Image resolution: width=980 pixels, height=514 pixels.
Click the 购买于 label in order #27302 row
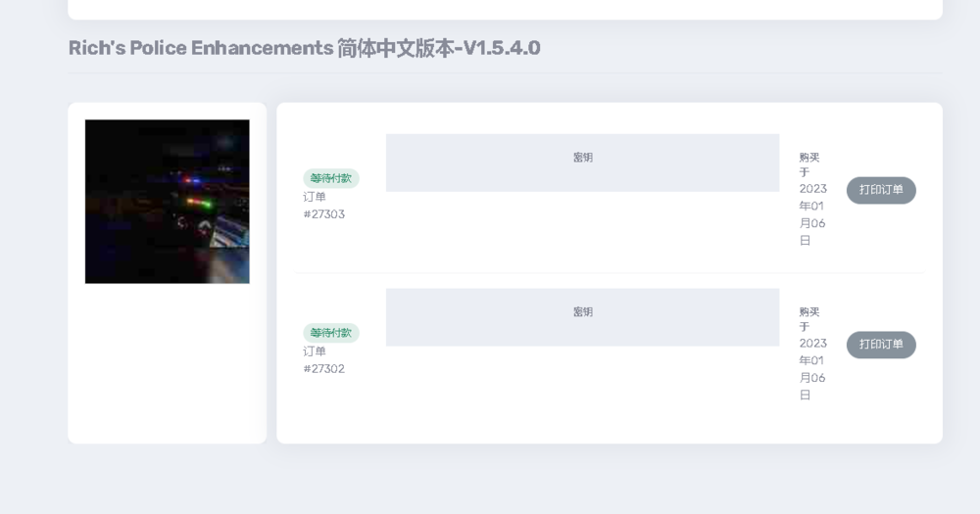808,319
